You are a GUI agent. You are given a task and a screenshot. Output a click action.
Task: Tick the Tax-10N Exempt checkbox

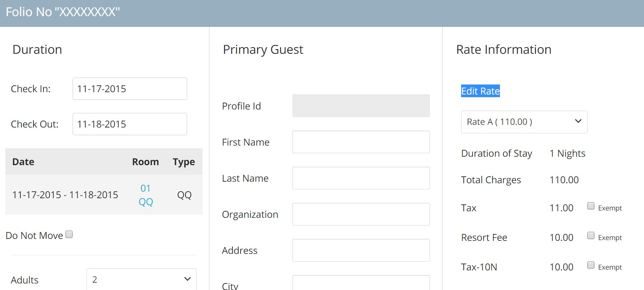(x=591, y=265)
